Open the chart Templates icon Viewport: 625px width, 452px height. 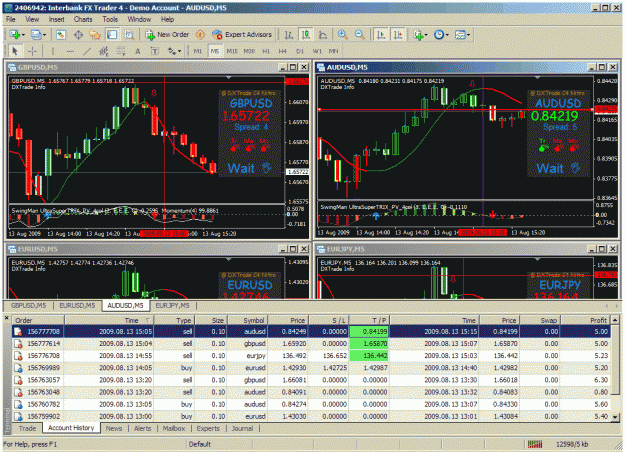click(460, 35)
